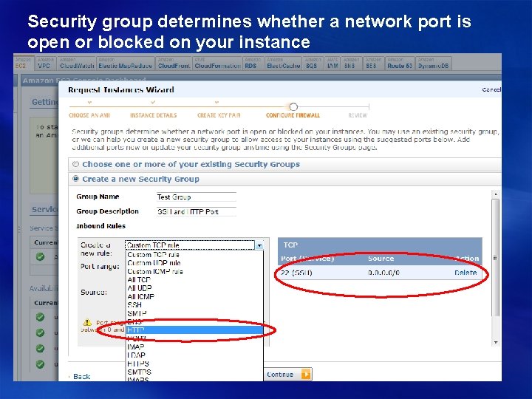This screenshot has height=399, width=532.
Task: Choose Custom UDP rule from list
Action: pos(195,263)
